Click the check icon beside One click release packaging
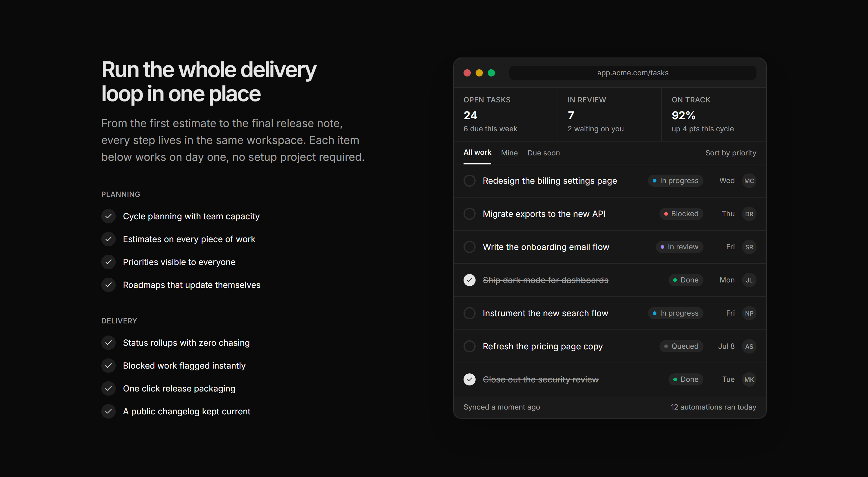868x477 pixels. (x=108, y=388)
